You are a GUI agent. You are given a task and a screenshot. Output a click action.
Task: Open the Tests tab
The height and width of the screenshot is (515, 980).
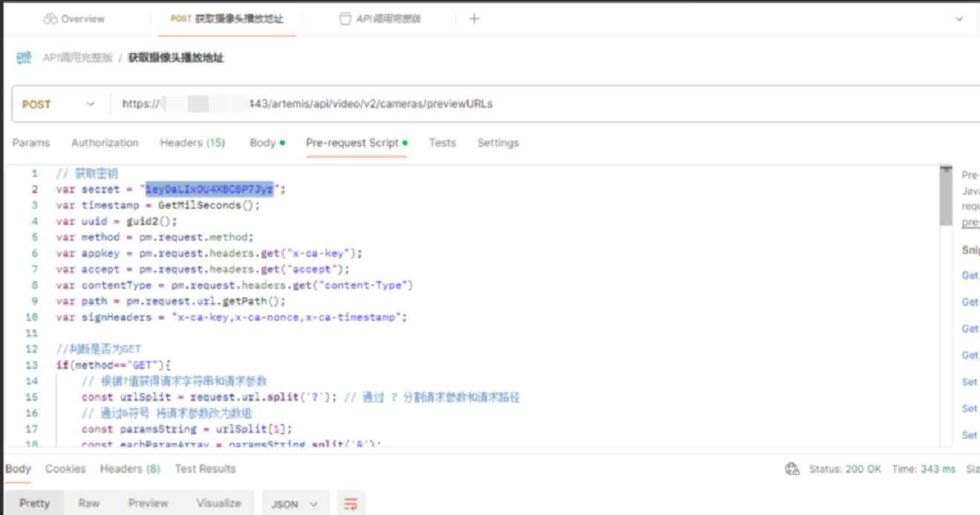coord(442,142)
